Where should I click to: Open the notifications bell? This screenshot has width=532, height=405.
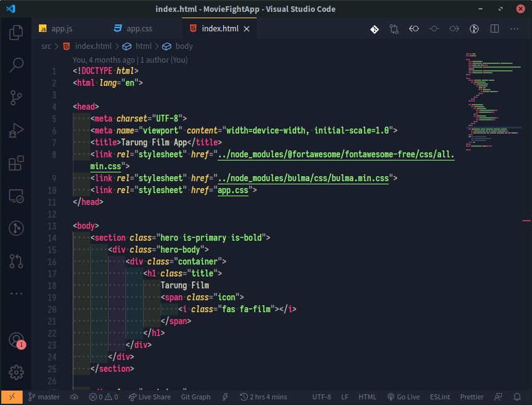(517, 397)
